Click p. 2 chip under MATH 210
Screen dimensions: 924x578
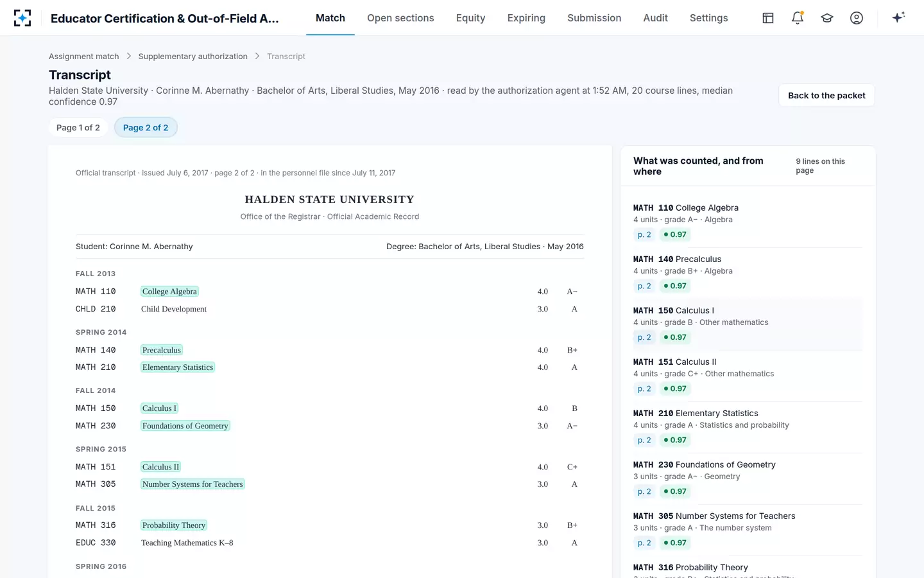click(644, 441)
